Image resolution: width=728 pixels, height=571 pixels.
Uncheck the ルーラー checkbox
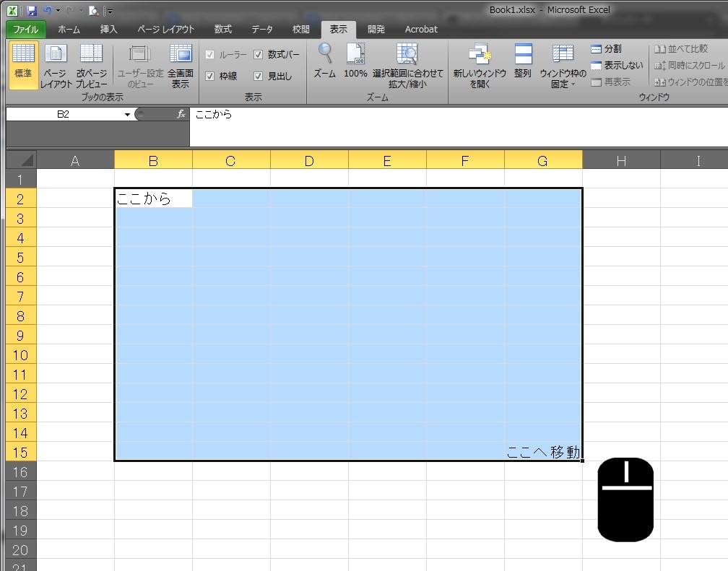[209, 54]
